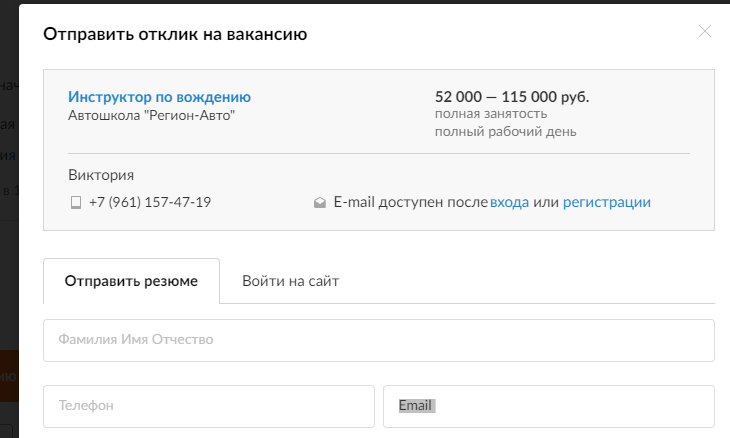Click the dialog title Отправить отклик на вакансию

pyautogui.click(x=174, y=34)
